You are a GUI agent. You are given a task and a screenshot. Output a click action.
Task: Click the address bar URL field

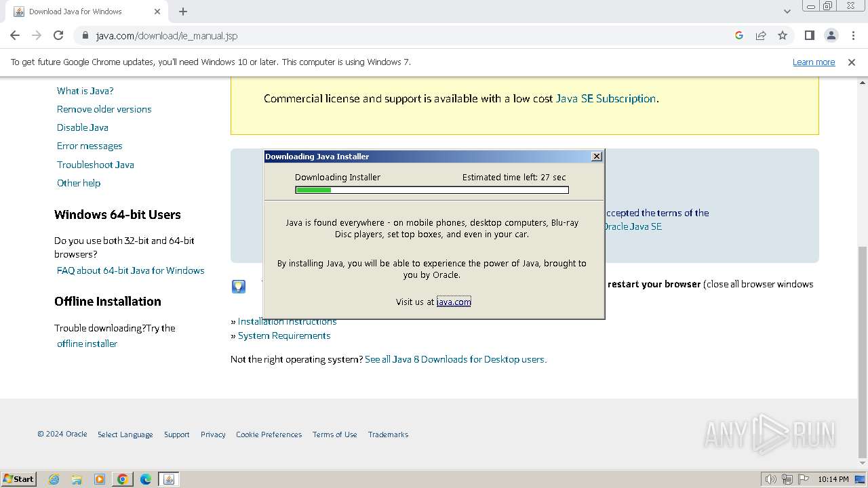pos(407,36)
